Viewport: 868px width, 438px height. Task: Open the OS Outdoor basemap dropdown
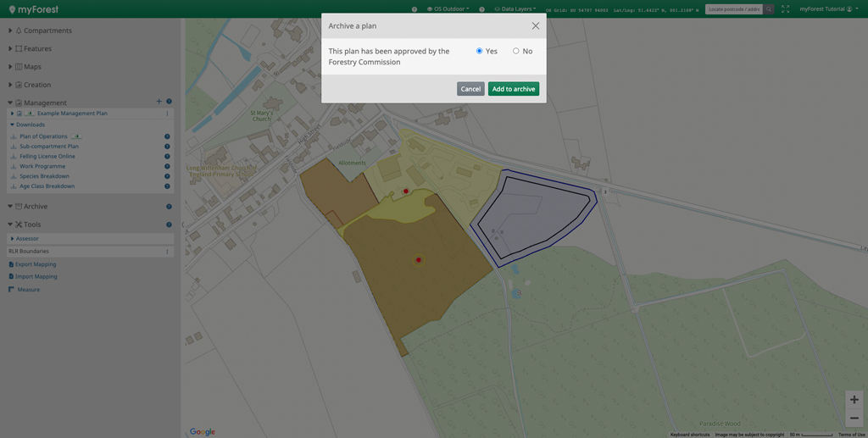point(449,9)
